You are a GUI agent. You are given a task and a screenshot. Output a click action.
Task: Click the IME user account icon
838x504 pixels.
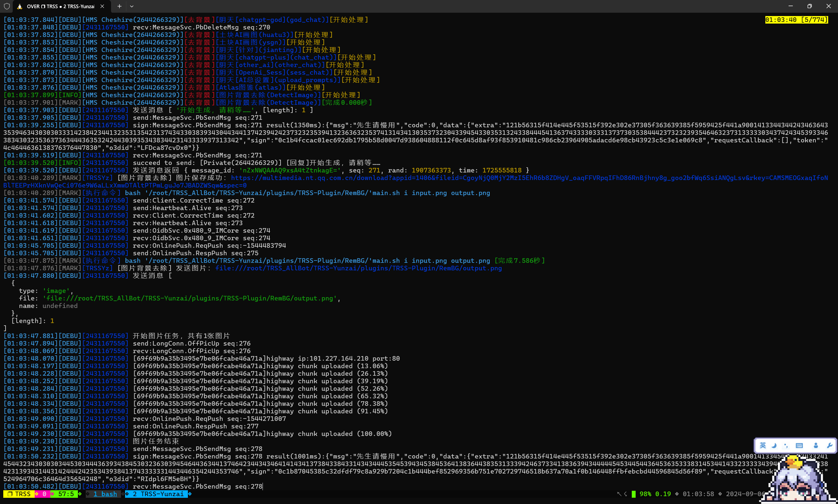pyautogui.click(x=816, y=446)
